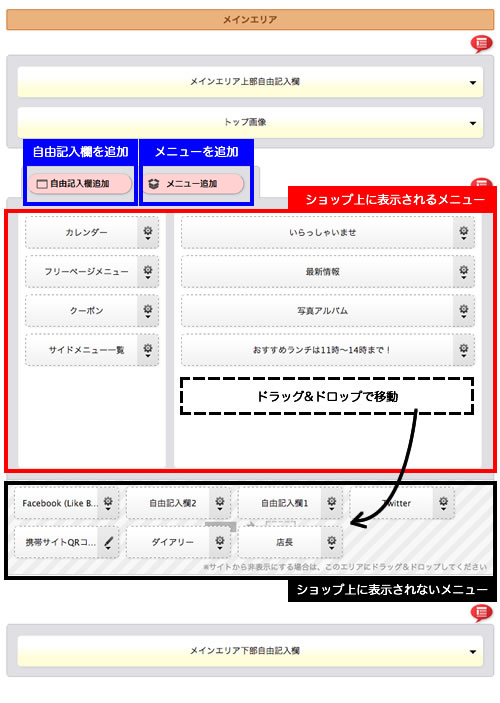The width and height of the screenshot is (500, 703).
Task: Click the メインエリア orange header bar
Action: point(250,20)
